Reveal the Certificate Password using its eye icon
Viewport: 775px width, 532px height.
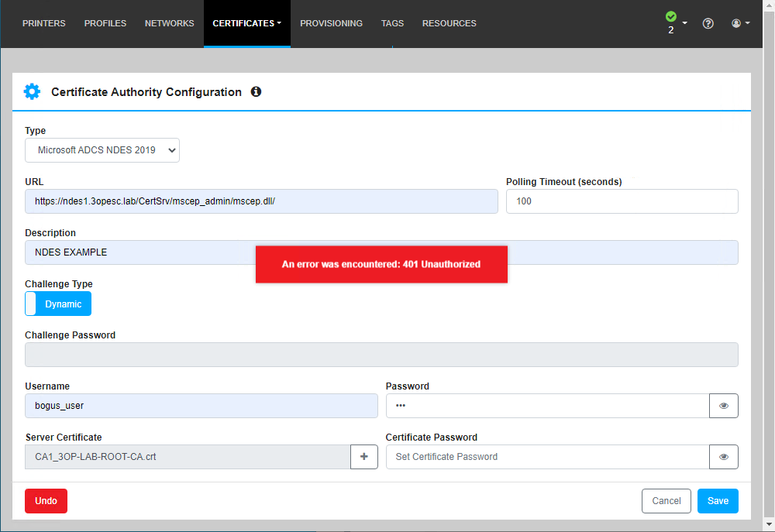tap(723, 456)
